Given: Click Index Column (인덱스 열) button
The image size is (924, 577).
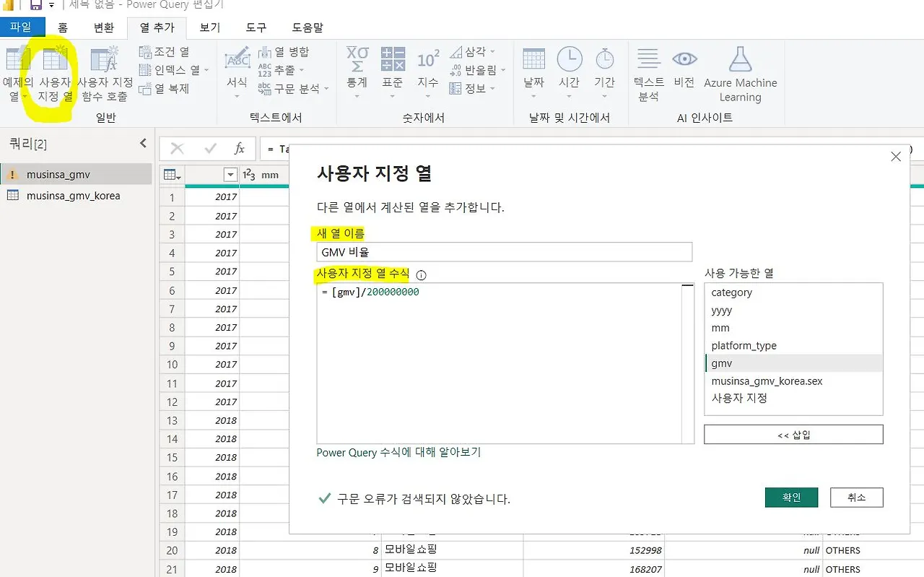Looking at the screenshot, I should tap(173, 70).
